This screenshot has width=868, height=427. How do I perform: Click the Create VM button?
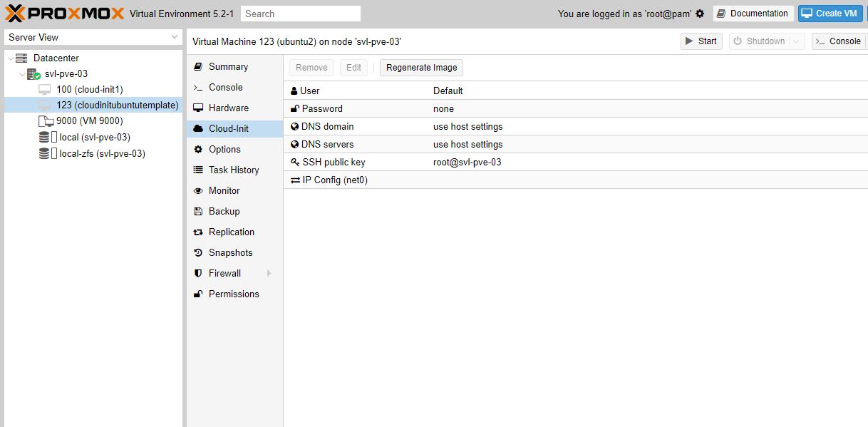coord(830,14)
